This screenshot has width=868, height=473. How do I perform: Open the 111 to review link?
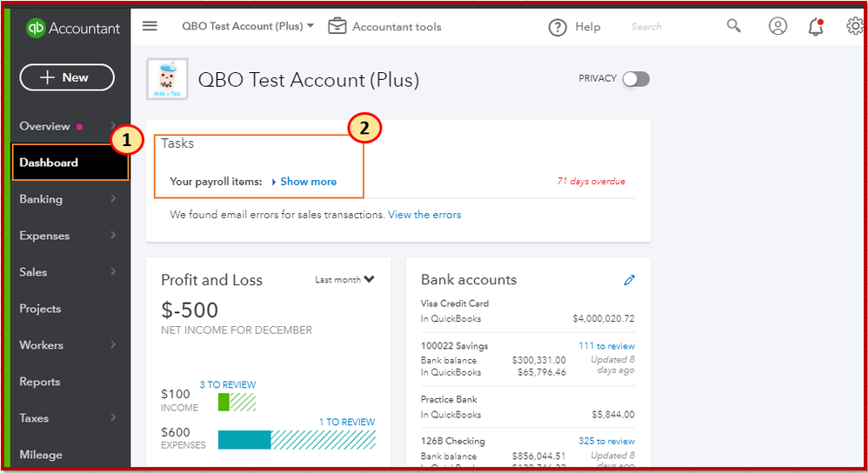pos(606,346)
